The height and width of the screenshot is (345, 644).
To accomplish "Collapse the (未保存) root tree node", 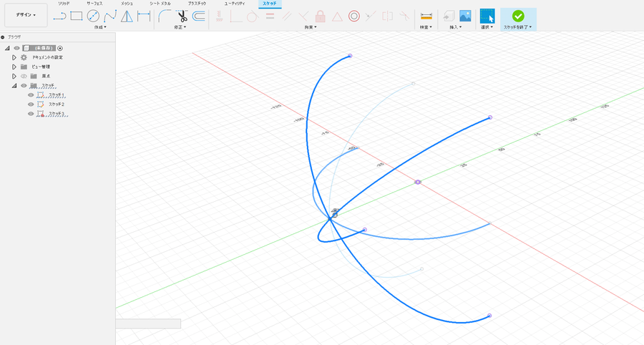I will click(x=7, y=48).
